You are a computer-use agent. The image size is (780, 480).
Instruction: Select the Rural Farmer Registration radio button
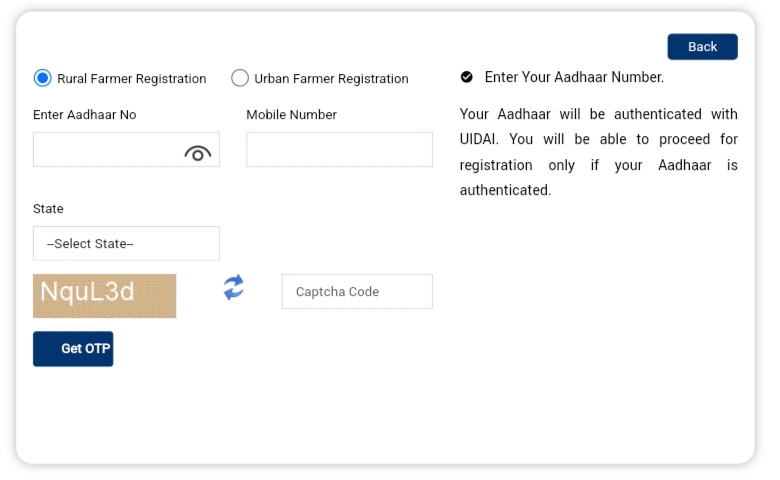[x=43, y=78]
